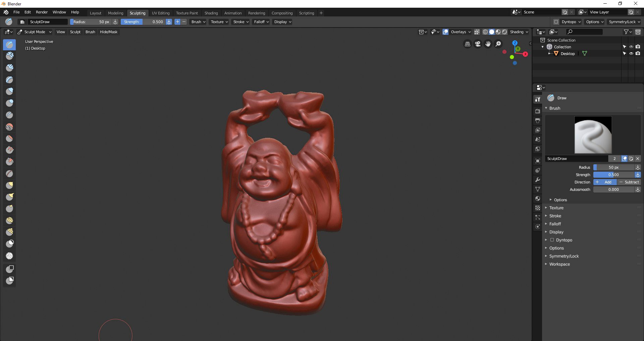The width and height of the screenshot is (644, 341).
Task: Hide the Collection via eye icon
Action: click(631, 47)
